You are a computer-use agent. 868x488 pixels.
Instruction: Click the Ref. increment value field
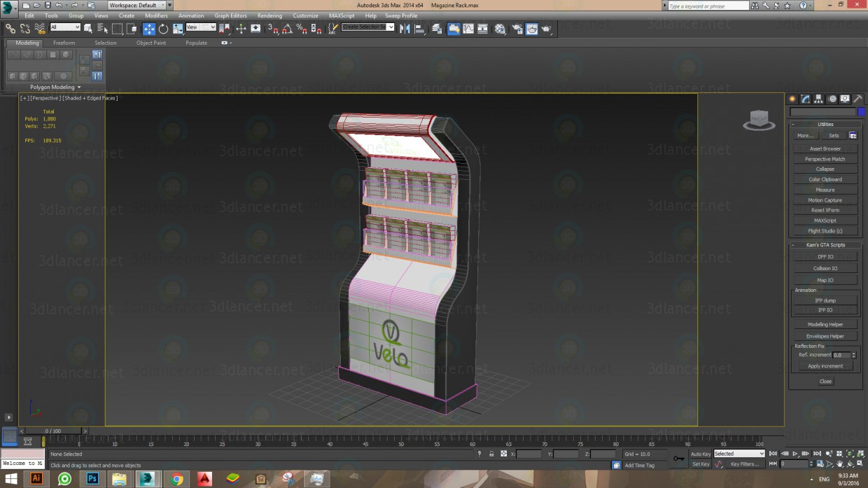(841, 356)
